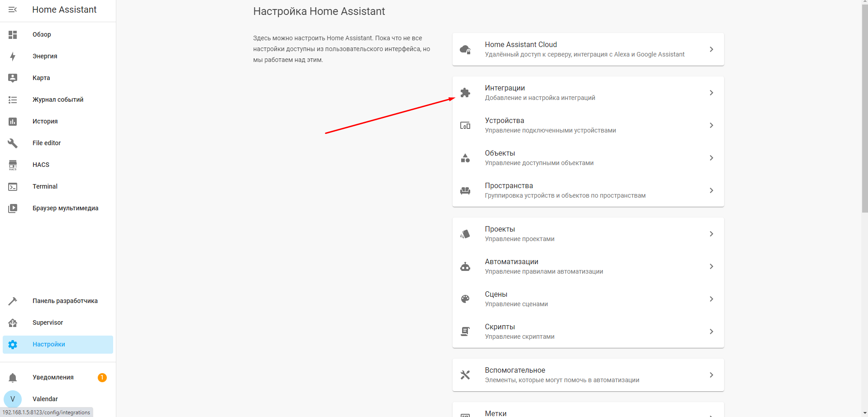The image size is (868, 417).
Task: Click the Интеграции settings title
Action: point(505,88)
